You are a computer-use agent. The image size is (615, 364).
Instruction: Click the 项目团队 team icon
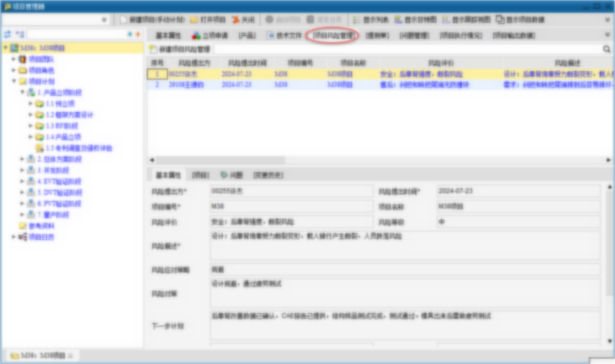click(23, 59)
